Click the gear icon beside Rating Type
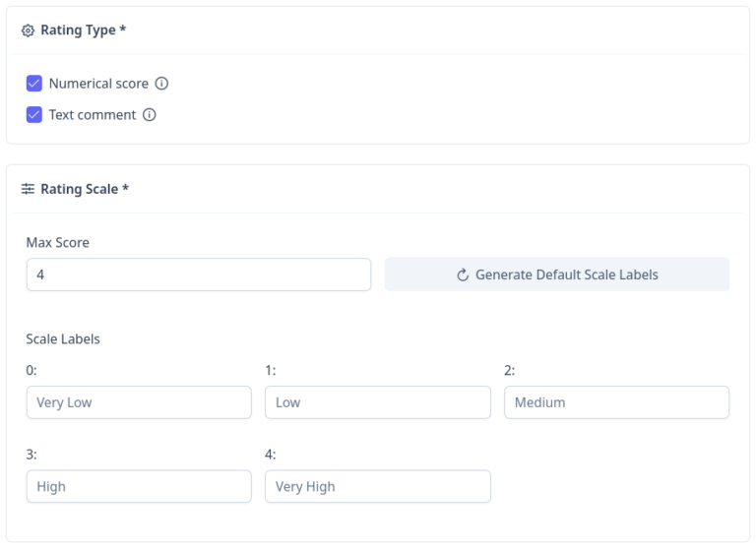The width and height of the screenshot is (756, 549). [x=28, y=30]
